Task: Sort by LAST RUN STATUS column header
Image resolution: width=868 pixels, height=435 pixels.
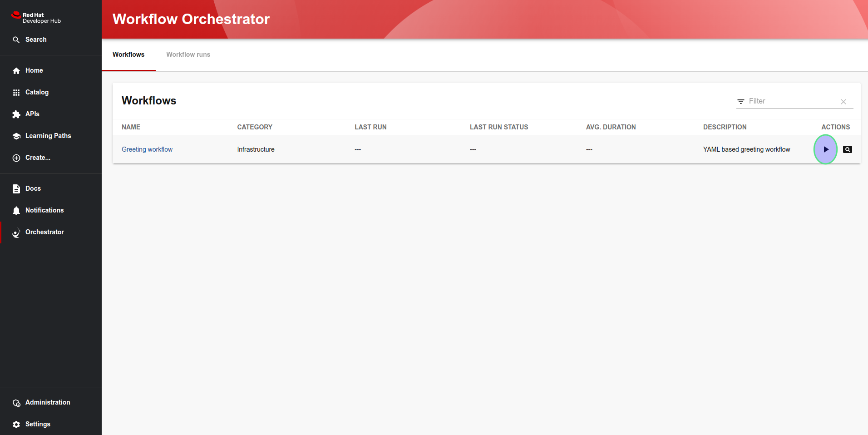Action: 499,127
